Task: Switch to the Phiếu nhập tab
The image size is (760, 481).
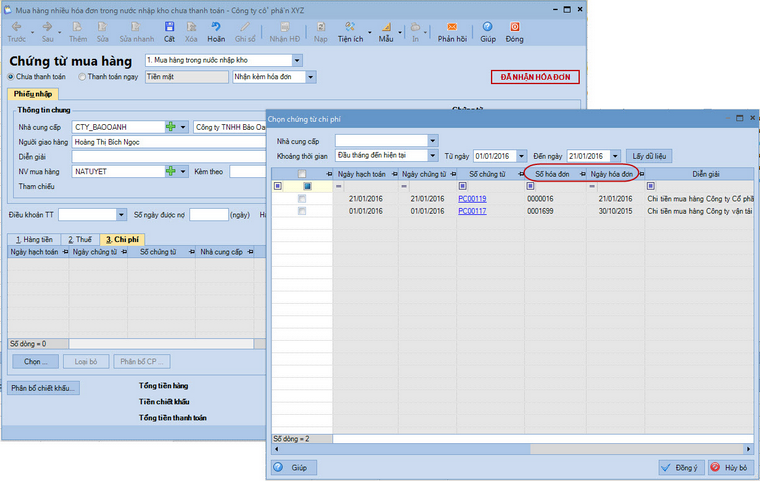Action: [33, 94]
